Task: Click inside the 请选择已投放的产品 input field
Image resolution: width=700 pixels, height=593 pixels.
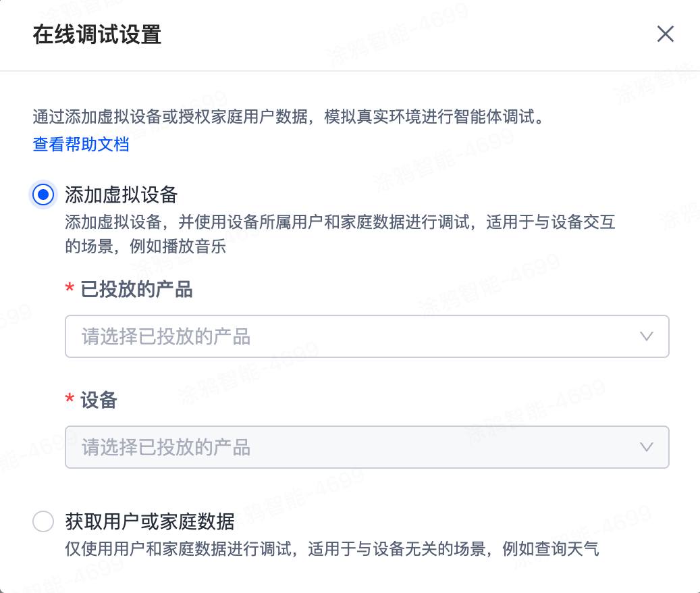Action: pyautogui.click(x=270, y=336)
